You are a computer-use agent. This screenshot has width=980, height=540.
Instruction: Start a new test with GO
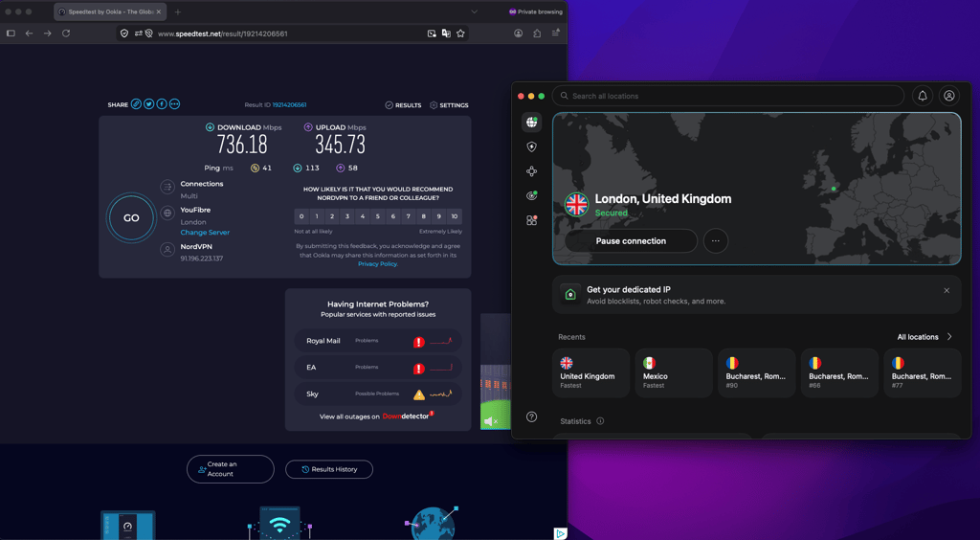[130, 218]
